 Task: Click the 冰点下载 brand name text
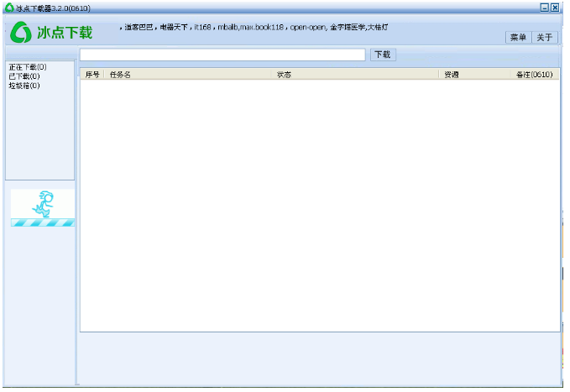(x=65, y=33)
